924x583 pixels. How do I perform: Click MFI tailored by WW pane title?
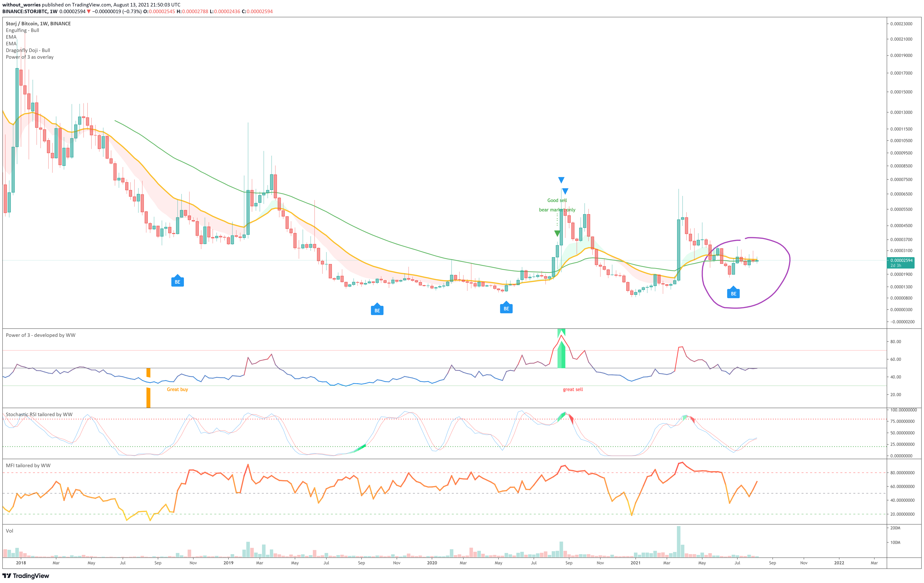[28, 466]
